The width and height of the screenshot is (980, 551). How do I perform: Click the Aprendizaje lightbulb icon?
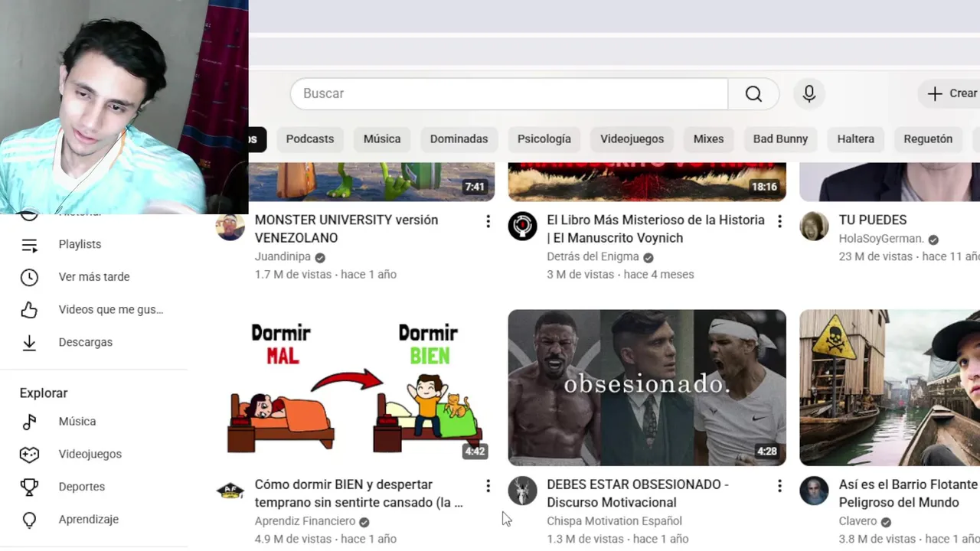point(29,520)
